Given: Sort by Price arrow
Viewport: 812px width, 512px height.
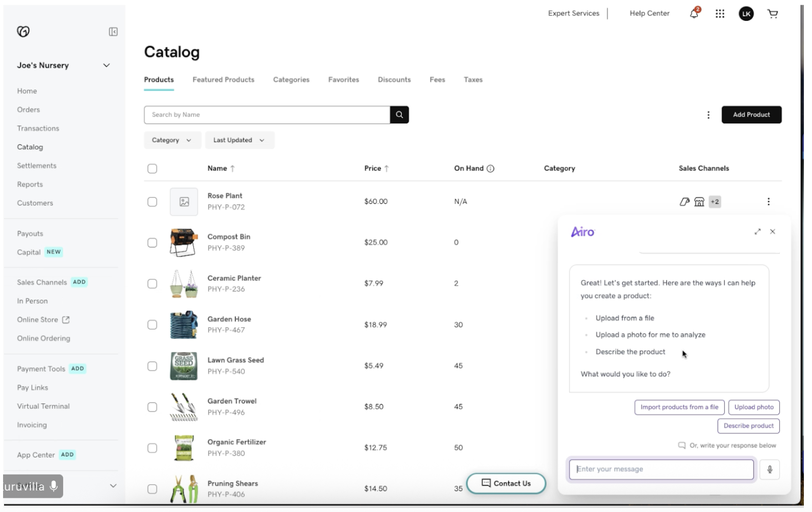Looking at the screenshot, I should pyautogui.click(x=387, y=168).
